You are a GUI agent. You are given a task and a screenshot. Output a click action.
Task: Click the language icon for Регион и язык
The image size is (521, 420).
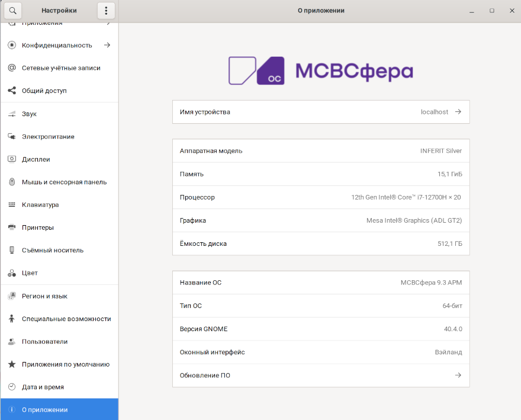pos(12,296)
